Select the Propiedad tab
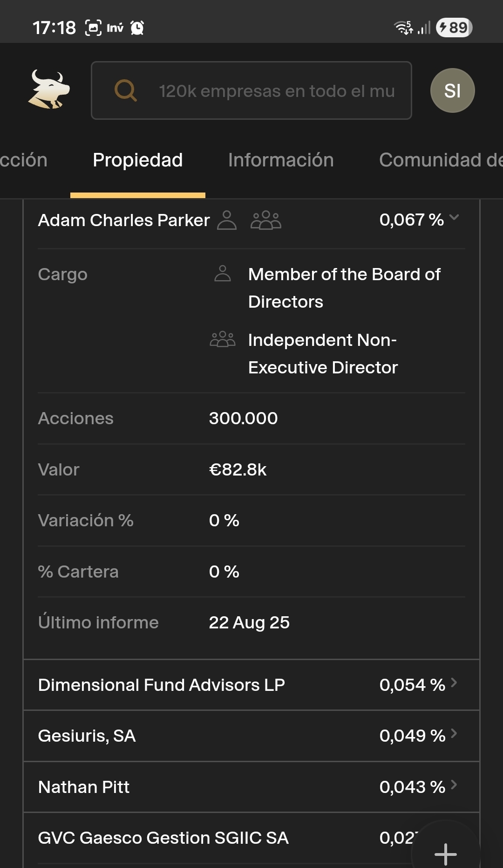Viewport: 503px width, 868px height. (x=138, y=160)
